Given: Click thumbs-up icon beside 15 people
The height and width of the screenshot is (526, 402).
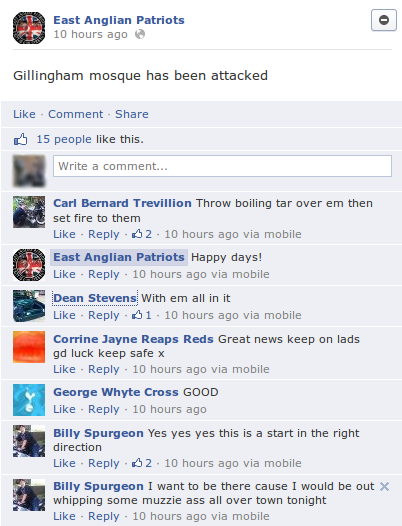Looking at the screenshot, I should [20, 139].
